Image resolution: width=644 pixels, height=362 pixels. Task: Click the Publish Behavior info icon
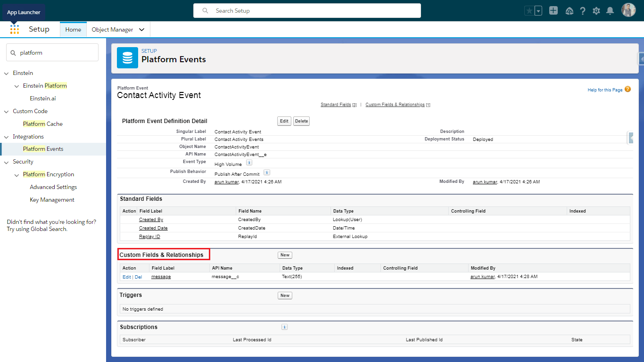[x=266, y=173]
